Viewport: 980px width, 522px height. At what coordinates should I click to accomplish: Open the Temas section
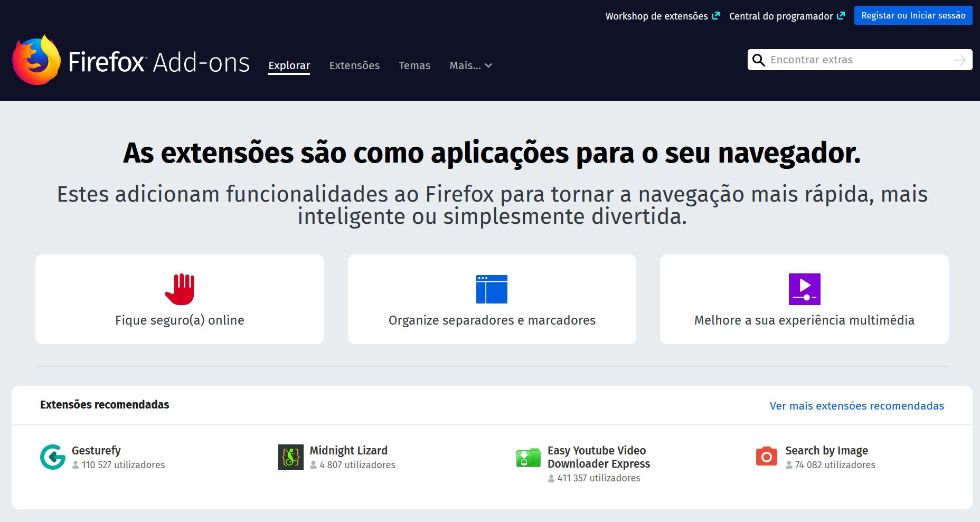pyautogui.click(x=414, y=65)
